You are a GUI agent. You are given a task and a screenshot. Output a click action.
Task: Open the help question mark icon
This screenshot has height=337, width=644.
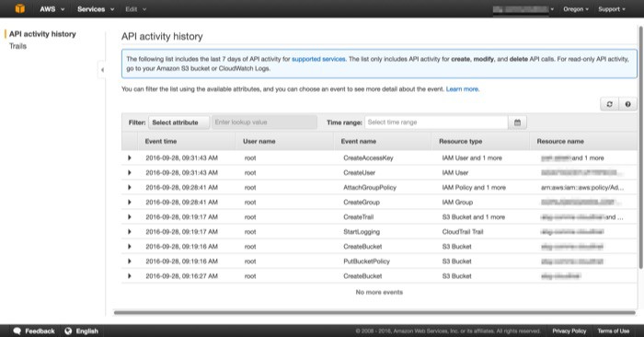point(627,104)
